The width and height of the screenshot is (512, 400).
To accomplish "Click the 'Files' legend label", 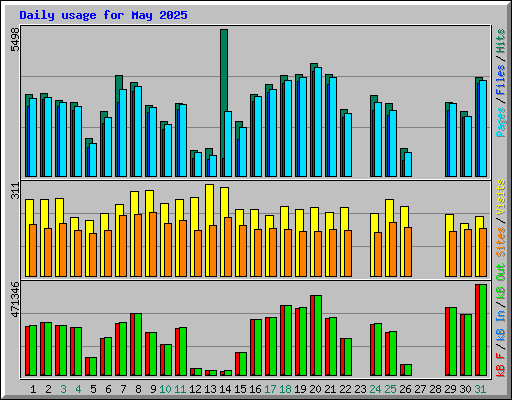I will (x=500, y=80).
